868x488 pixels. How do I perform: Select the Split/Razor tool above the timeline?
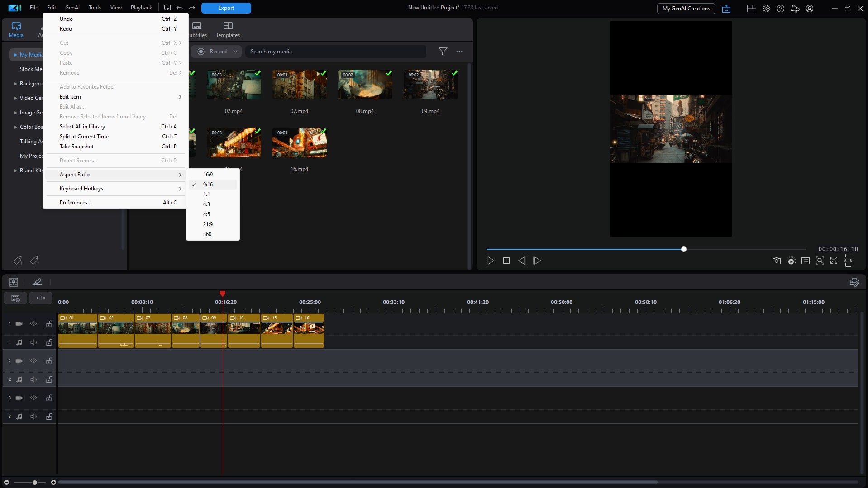coord(37,282)
